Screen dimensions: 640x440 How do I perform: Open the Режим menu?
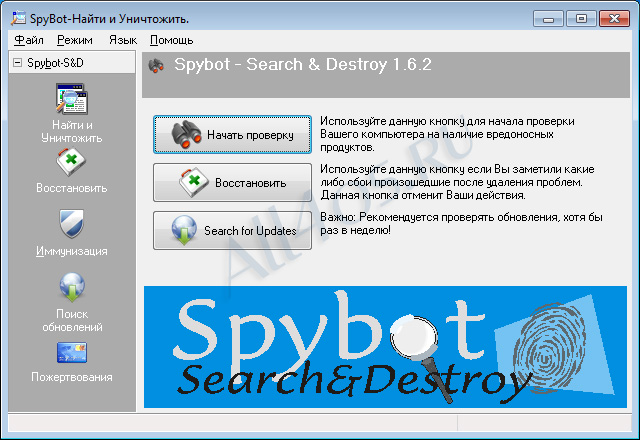(75, 40)
